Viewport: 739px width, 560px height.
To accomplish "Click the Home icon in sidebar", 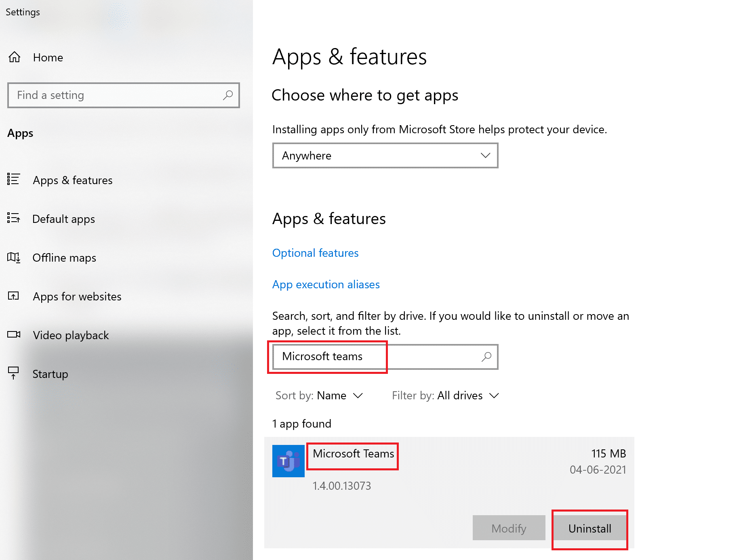I will click(14, 57).
